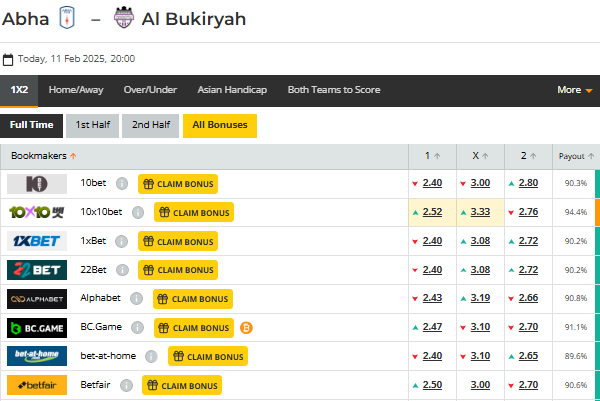
Task: Click the Betfair logo icon
Action: [37, 385]
